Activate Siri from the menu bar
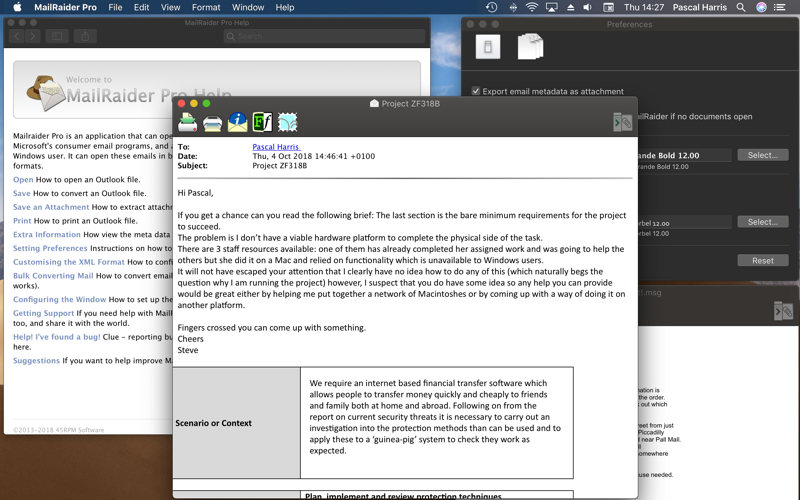800x500 pixels. click(761, 7)
